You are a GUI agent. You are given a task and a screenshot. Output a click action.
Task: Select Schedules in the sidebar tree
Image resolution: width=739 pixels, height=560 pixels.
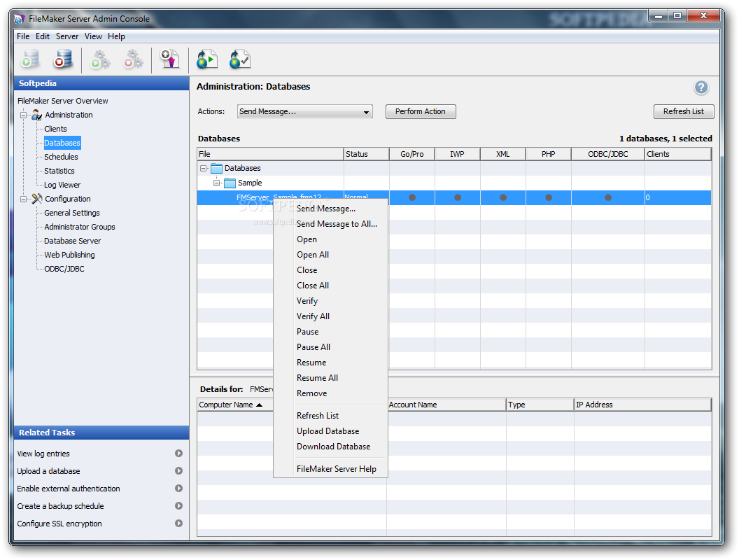[x=62, y=157]
